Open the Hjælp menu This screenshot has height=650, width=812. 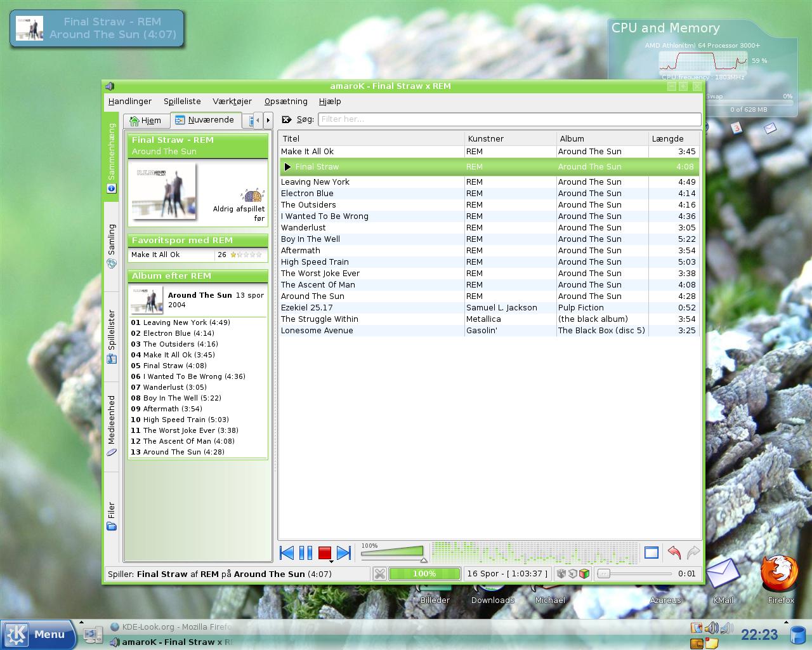click(x=330, y=101)
